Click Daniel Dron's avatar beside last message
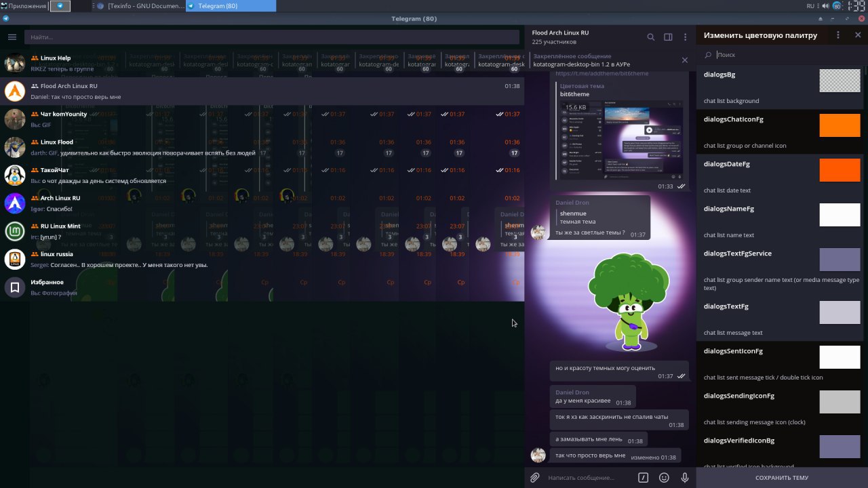This screenshot has height=488, width=868. click(x=538, y=455)
